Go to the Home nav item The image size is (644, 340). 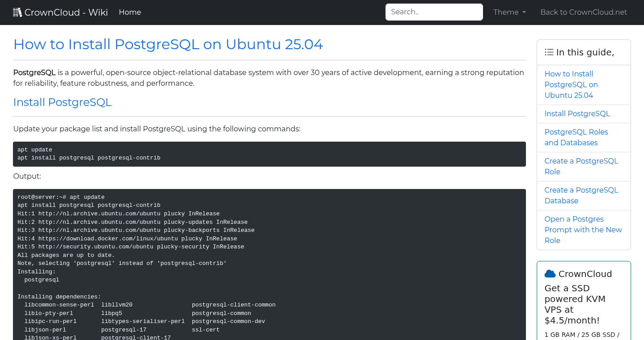coord(130,13)
